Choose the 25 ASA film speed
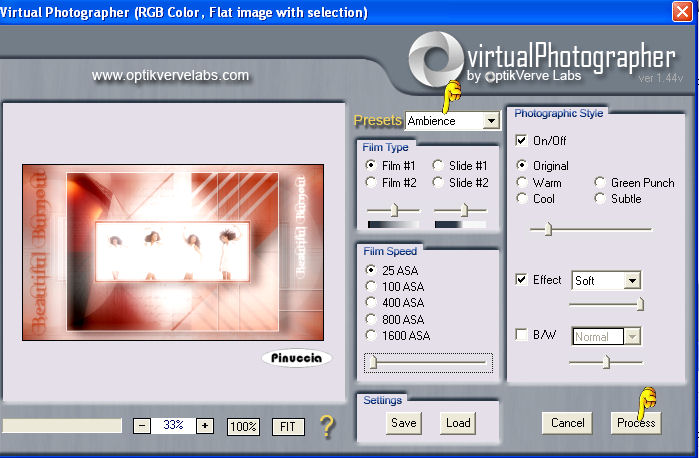The height and width of the screenshot is (458, 699). click(x=370, y=270)
